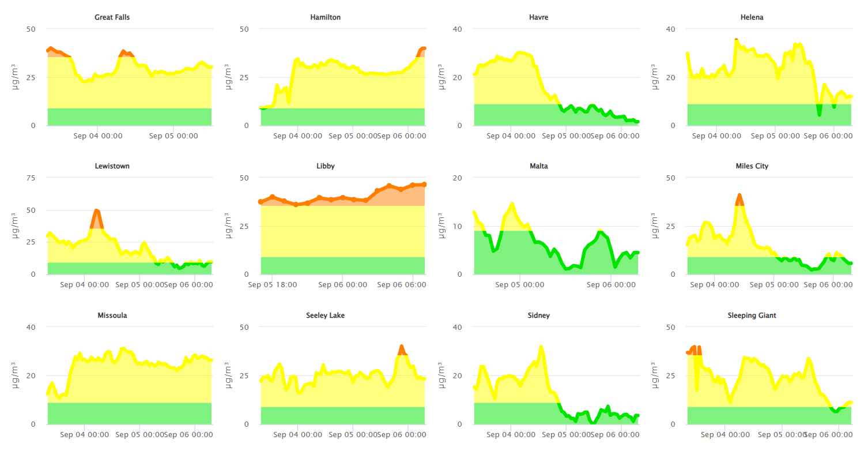868x455 pixels.
Task: Select the Libby chart title
Action: [325, 166]
